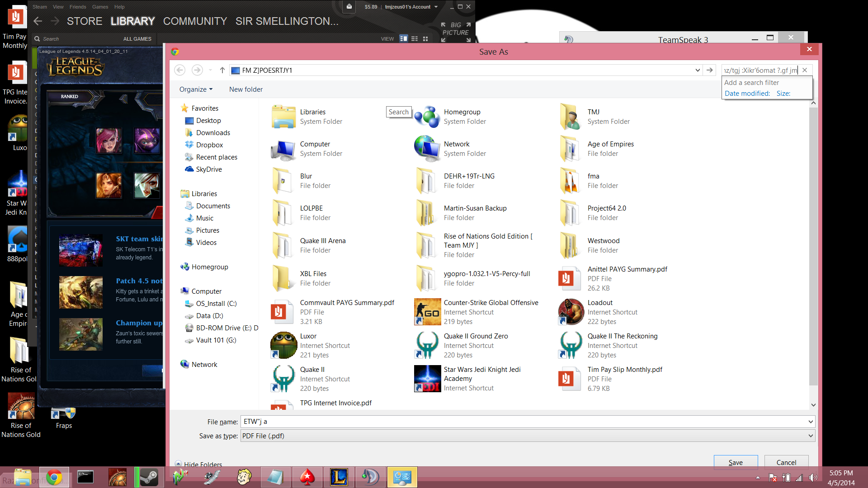Click scroll down arrow in file list

coord(813,405)
